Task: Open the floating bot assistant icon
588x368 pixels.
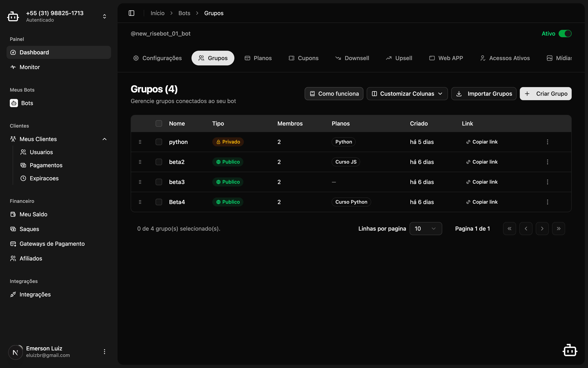Action: click(570, 350)
